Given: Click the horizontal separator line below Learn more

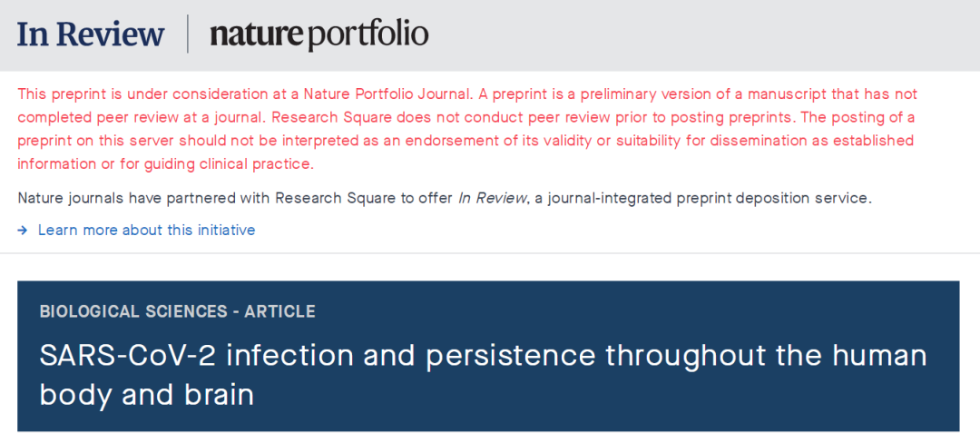Looking at the screenshot, I should pyautogui.click(x=490, y=253).
